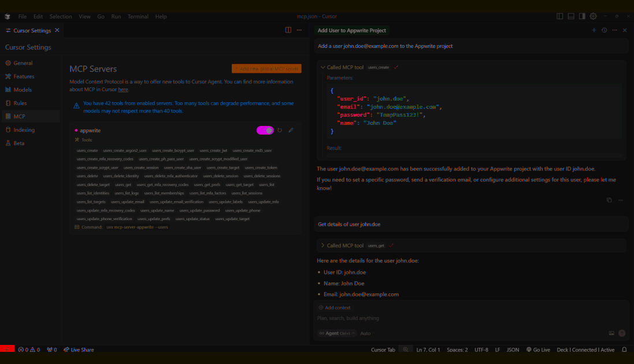Open the MCP documentation 'here' link

[123, 90]
